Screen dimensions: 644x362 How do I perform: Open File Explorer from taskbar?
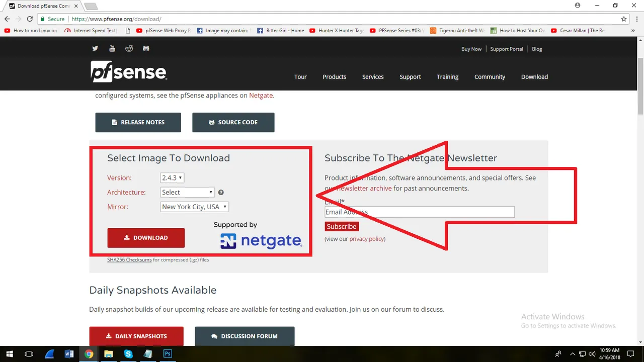108,354
